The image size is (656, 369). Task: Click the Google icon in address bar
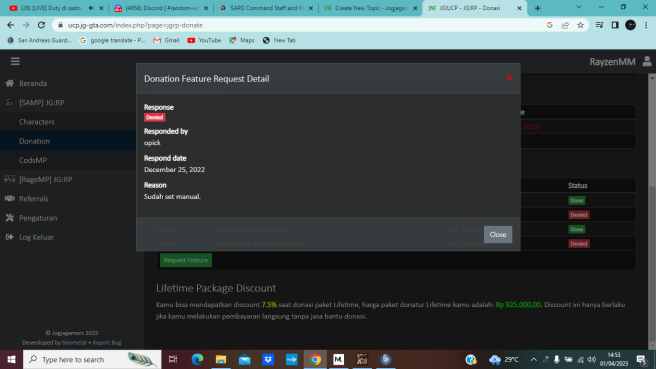click(x=550, y=25)
